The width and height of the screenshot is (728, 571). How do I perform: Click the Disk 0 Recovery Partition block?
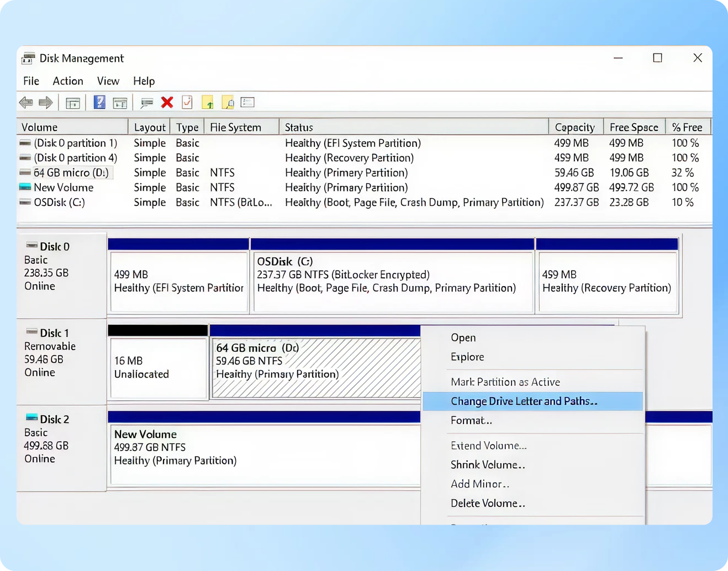(x=607, y=282)
